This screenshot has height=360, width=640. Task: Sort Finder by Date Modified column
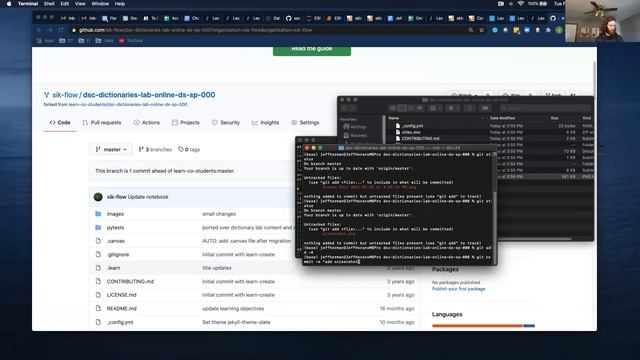tap(502, 118)
